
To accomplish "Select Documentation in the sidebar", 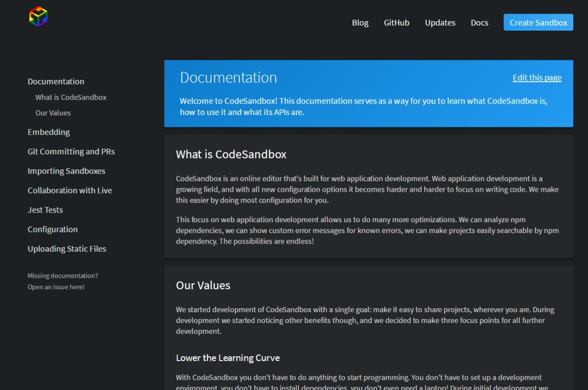I will click(56, 81).
